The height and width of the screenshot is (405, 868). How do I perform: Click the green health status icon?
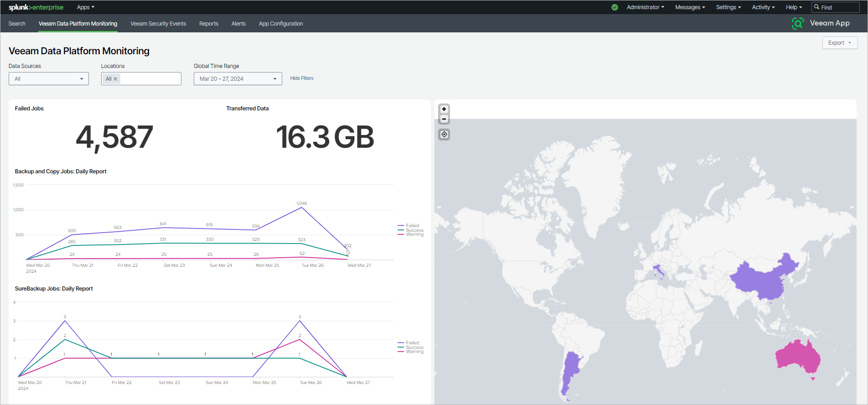[x=615, y=7]
